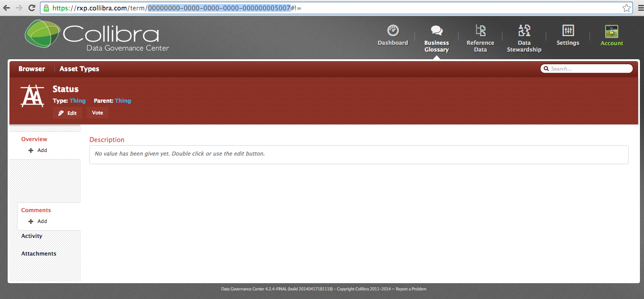Click the browser URL address bar
Screen dimensions: 644x299
tap(336, 8)
